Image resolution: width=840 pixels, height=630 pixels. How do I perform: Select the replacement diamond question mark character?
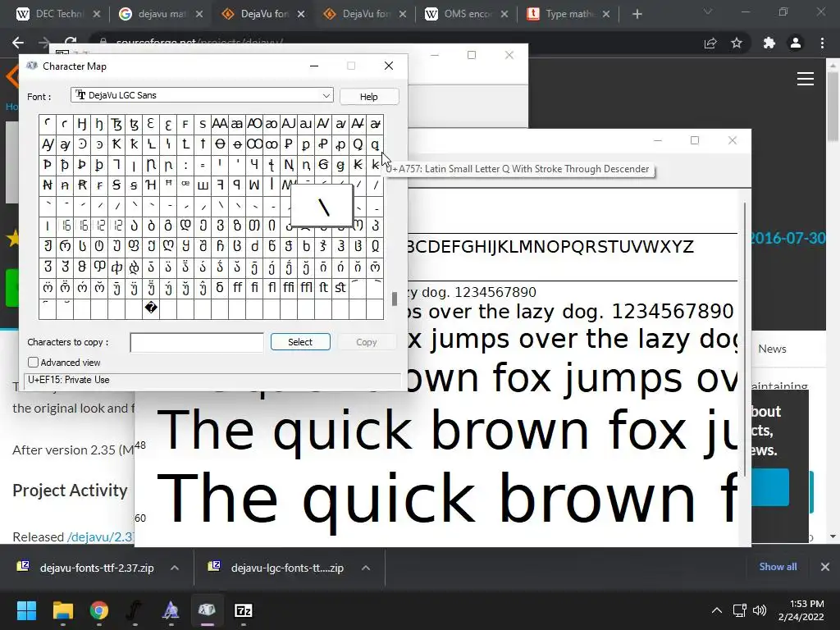pos(151,308)
